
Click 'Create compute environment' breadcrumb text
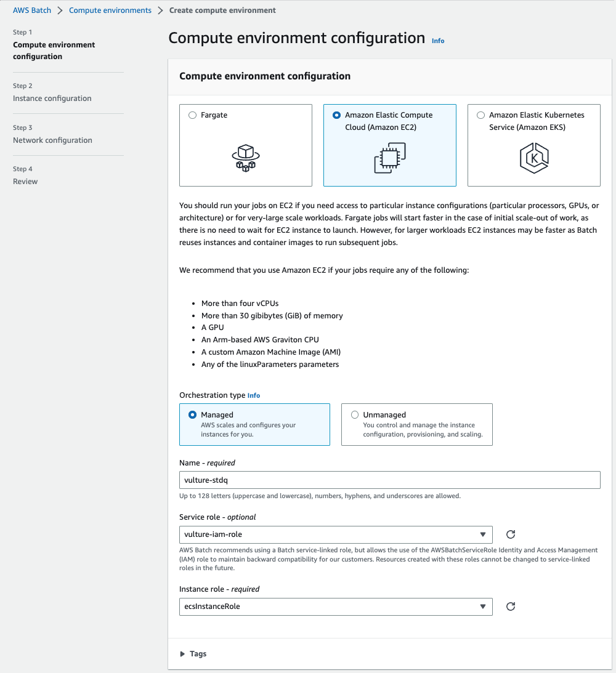pos(222,10)
